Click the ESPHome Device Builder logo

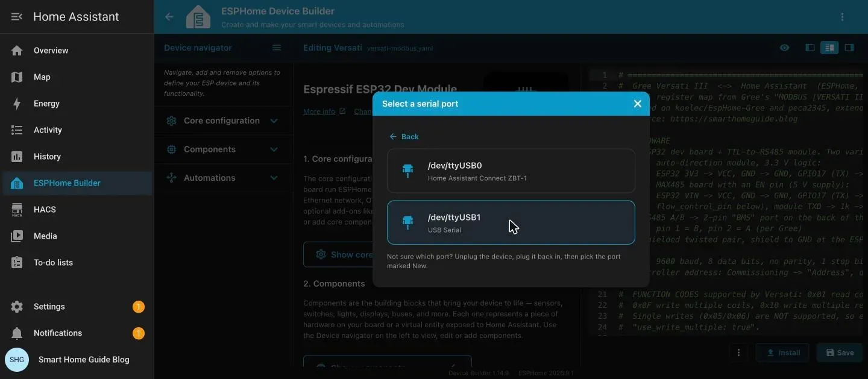click(198, 17)
